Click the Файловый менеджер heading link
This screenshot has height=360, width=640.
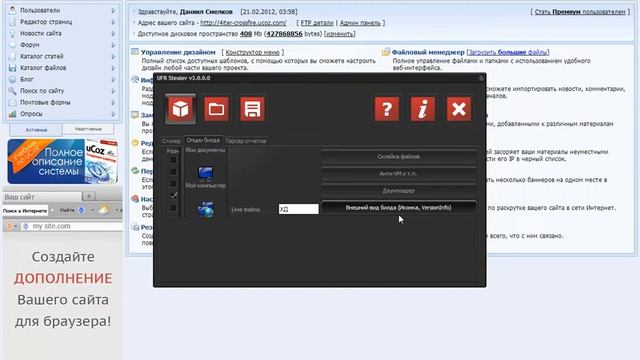pos(428,52)
